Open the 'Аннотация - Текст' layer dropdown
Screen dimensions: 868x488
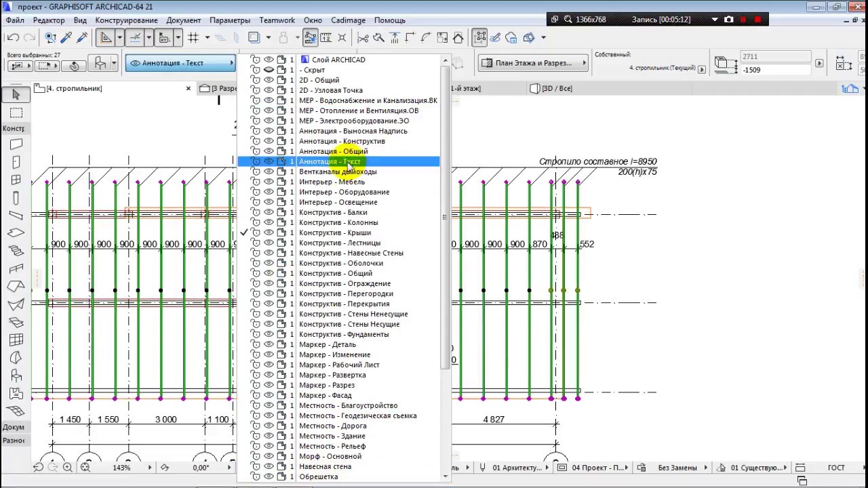180,63
